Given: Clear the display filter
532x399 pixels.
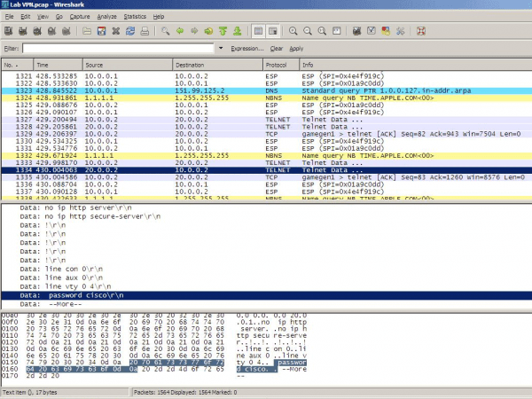Looking at the screenshot, I should click(277, 48).
